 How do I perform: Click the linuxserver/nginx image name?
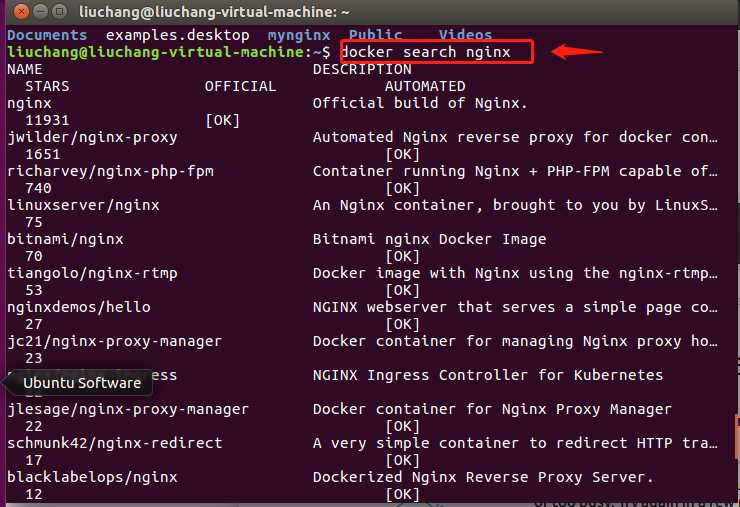point(84,205)
